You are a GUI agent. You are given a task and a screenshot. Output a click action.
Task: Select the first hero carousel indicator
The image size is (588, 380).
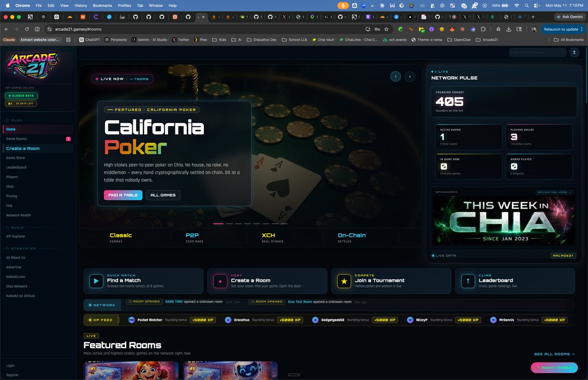[219, 224]
